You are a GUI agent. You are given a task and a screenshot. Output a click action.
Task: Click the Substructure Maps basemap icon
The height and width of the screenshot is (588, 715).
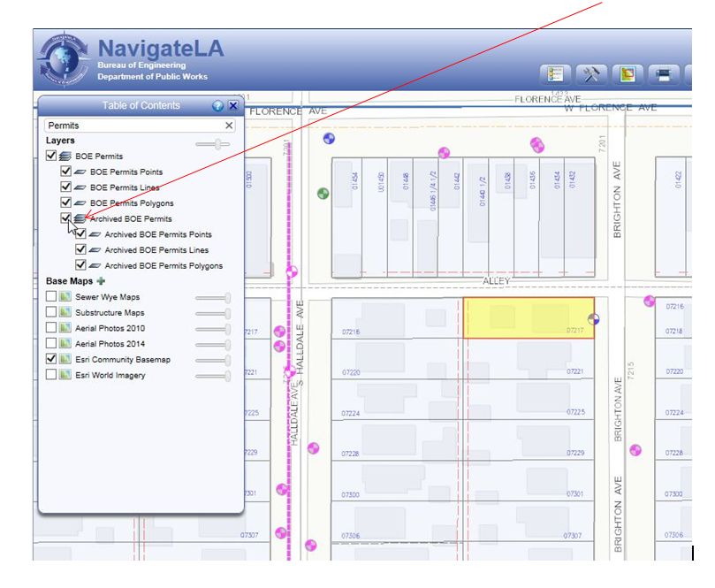(x=65, y=312)
